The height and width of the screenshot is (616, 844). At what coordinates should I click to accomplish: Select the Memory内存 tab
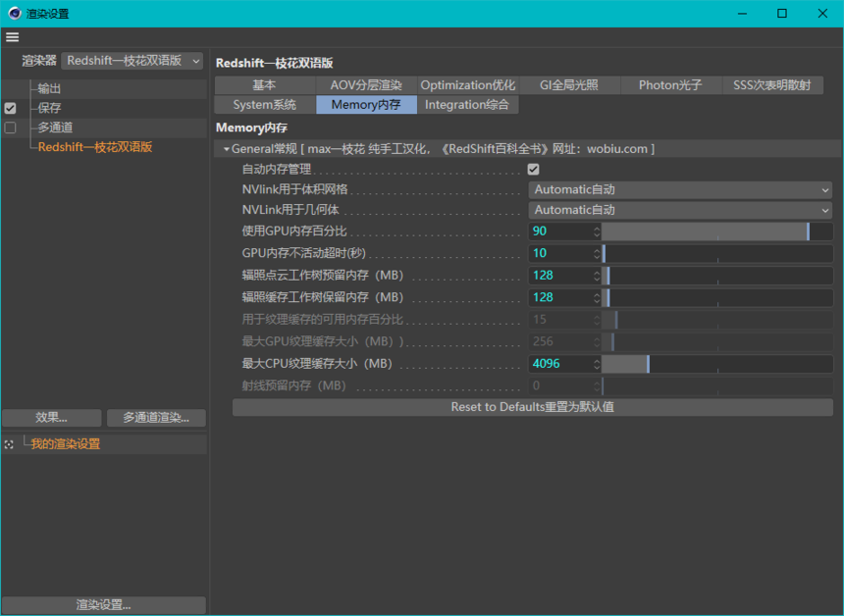click(367, 104)
